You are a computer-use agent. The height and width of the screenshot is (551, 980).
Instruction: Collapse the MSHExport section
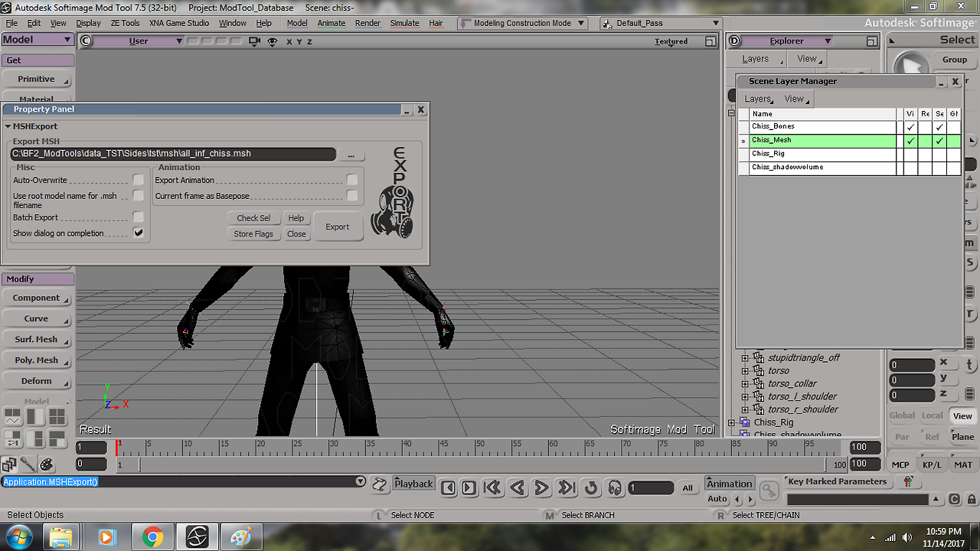(8, 126)
